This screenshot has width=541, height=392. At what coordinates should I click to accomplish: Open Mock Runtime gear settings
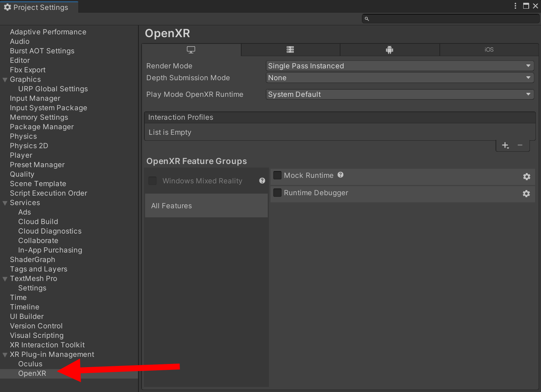click(x=526, y=177)
